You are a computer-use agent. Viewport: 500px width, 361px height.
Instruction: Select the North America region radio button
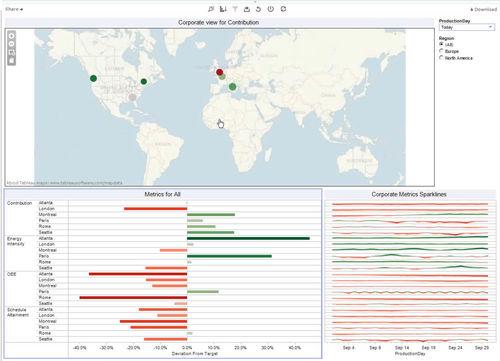click(441, 58)
